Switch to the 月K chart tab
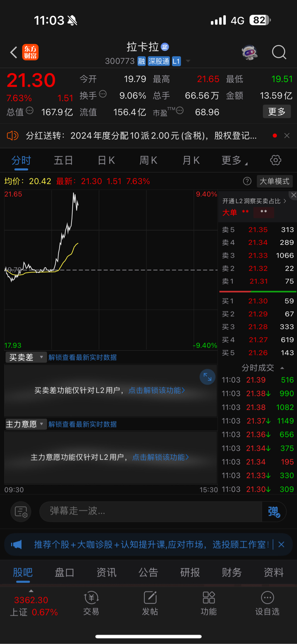 click(191, 160)
